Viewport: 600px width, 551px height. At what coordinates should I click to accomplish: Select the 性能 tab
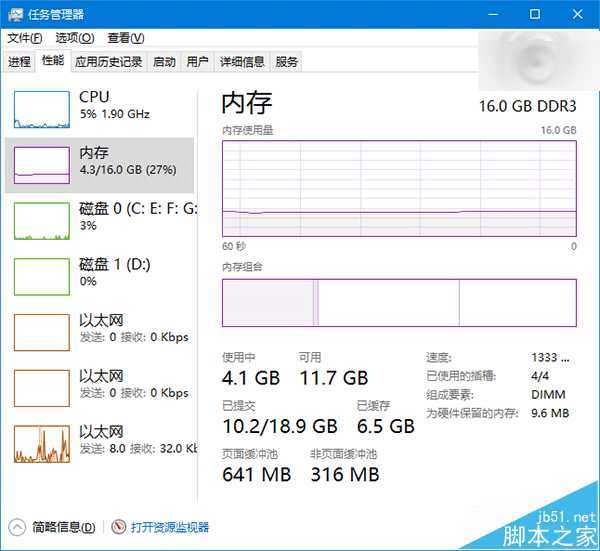pos(53,60)
